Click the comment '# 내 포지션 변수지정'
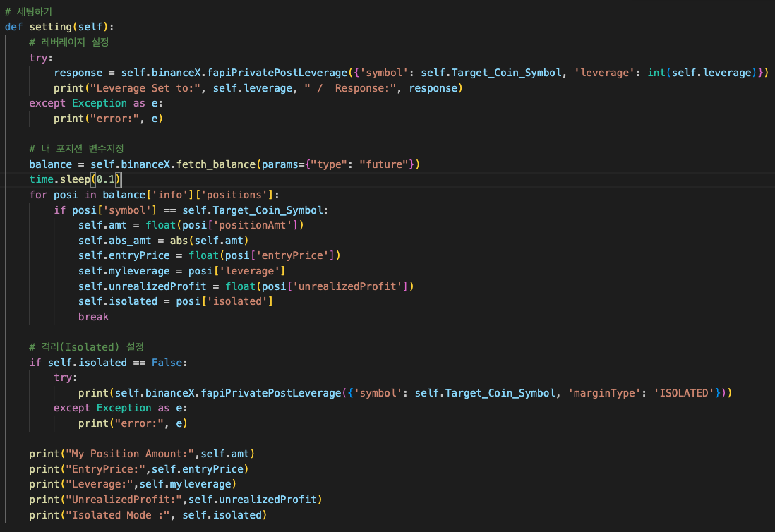 pyautogui.click(x=76, y=149)
